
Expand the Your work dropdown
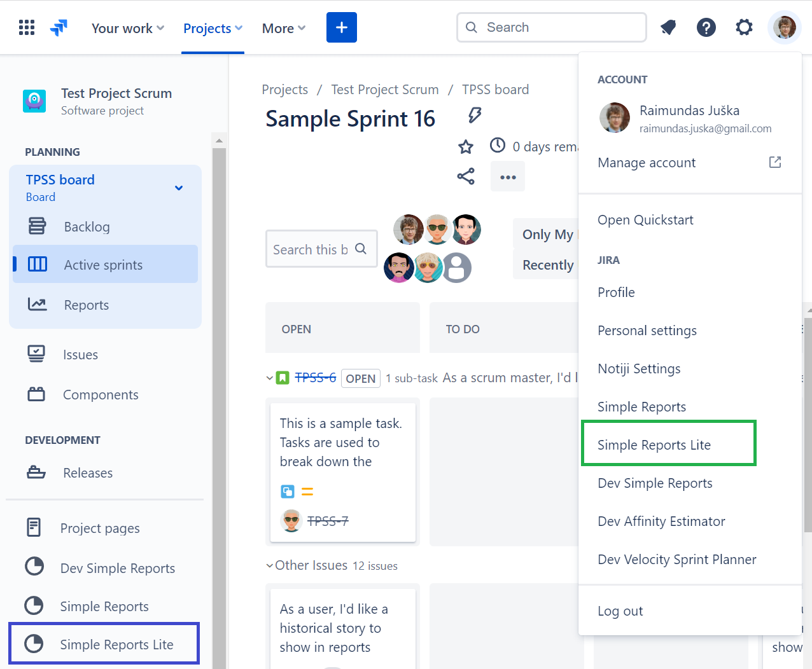(127, 28)
